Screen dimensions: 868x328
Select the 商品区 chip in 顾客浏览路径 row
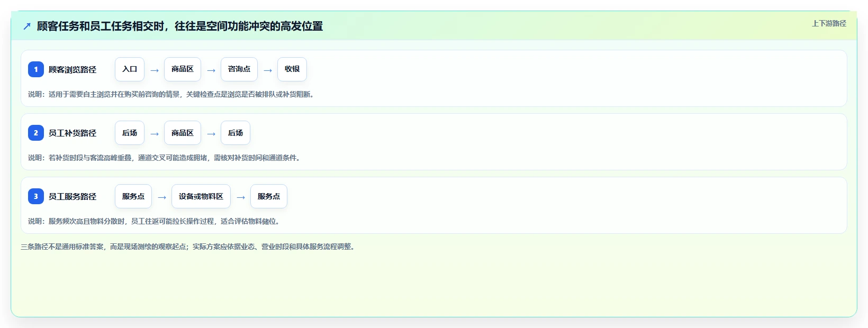[x=183, y=69]
